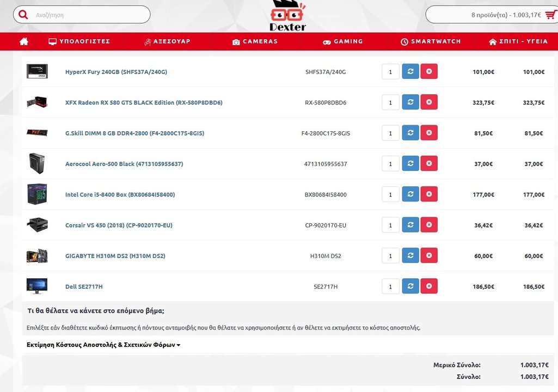The height and width of the screenshot is (392, 558).
Task: Remove XFX Radeon RX 580 from cart
Action: pos(429,102)
